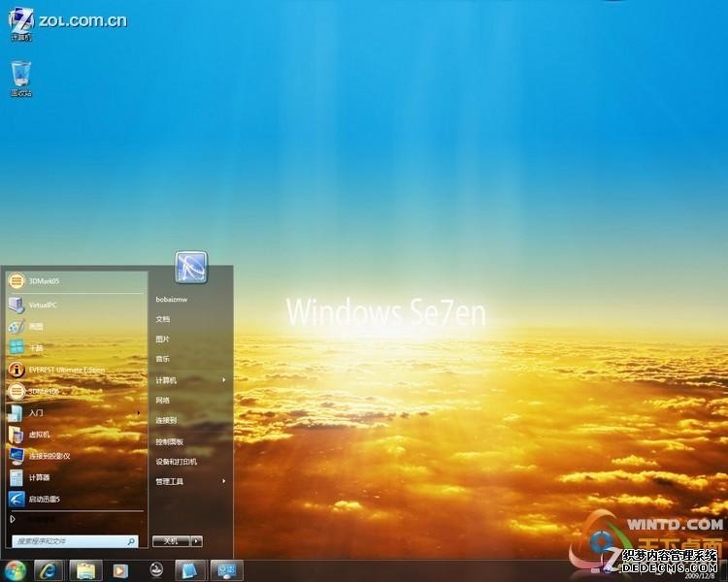The width and height of the screenshot is (728, 582).
Task: Open 3DMark05 at top of Start menu
Action: pyautogui.click(x=44, y=281)
